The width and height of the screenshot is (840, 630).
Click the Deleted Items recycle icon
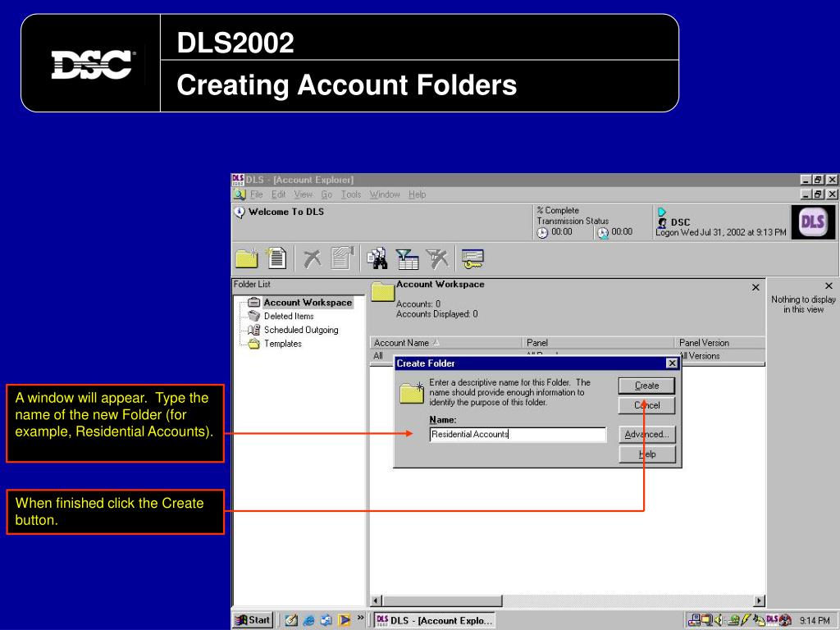[x=254, y=316]
